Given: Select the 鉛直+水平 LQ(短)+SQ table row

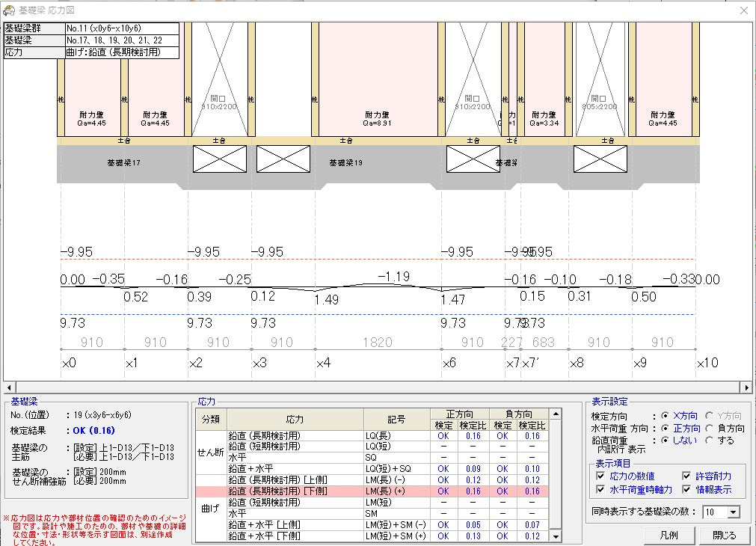Looking at the screenshot, I should [372, 469].
